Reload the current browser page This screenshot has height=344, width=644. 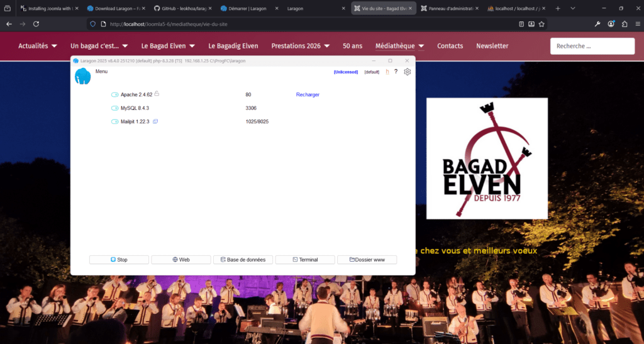pyautogui.click(x=36, y=25)
